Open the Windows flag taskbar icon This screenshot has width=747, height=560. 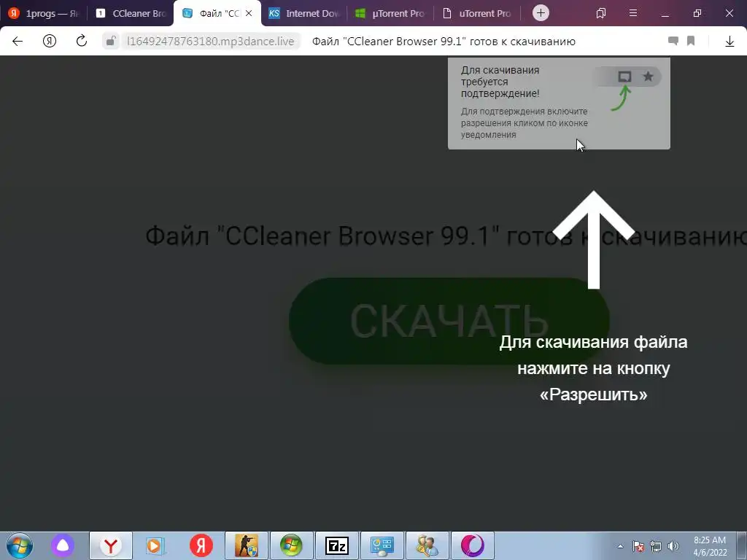[291, 545]
